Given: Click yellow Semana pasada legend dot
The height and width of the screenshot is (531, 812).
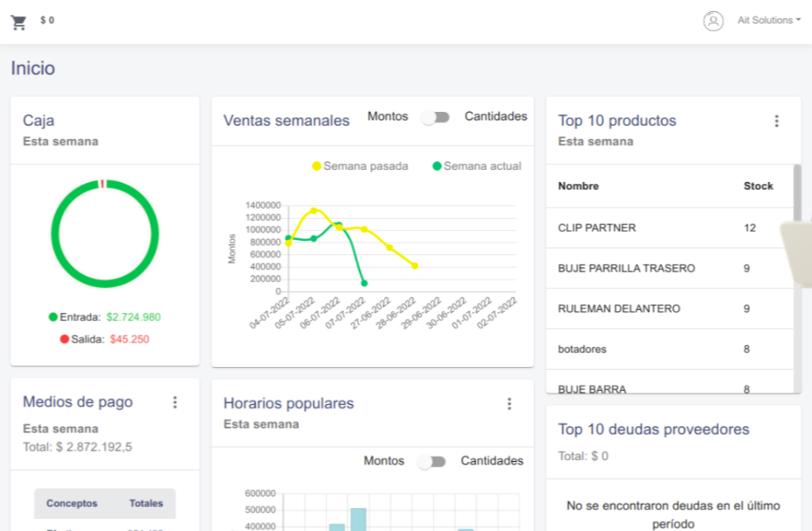Looking at the screenshot, I should coord(316,166).
